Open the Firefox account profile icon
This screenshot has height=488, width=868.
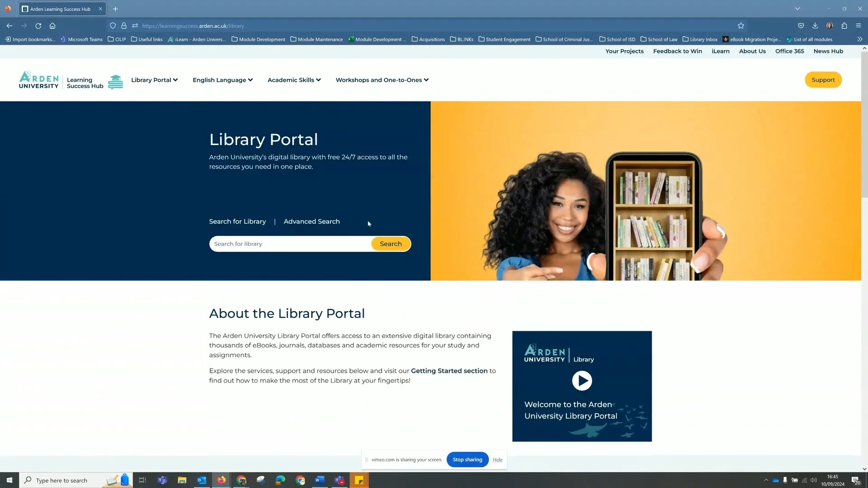coord(830,26)
